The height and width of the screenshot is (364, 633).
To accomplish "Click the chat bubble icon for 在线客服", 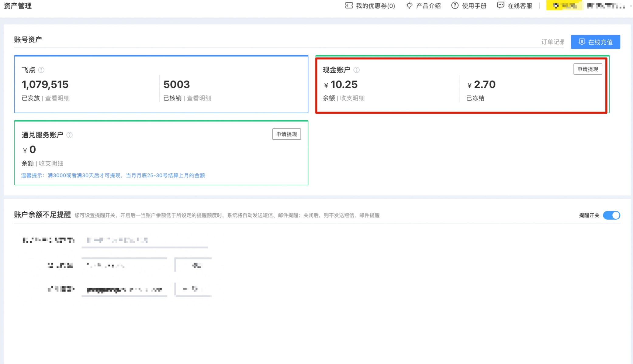I will 500,5.
